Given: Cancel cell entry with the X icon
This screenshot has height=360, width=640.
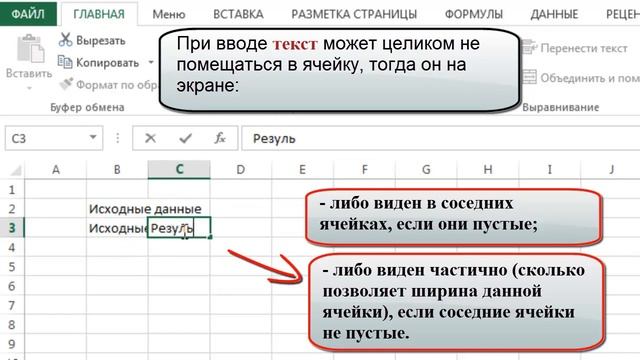Looking at the screenshot, I should click(x=150, y=138).
